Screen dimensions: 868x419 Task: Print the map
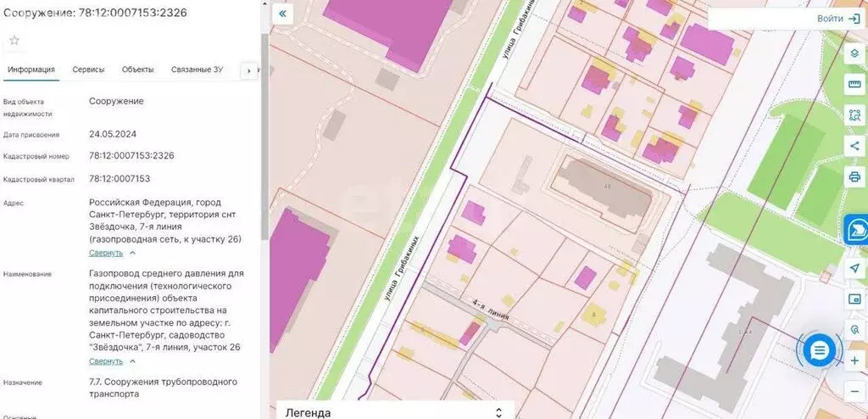(x=854, y=177)
